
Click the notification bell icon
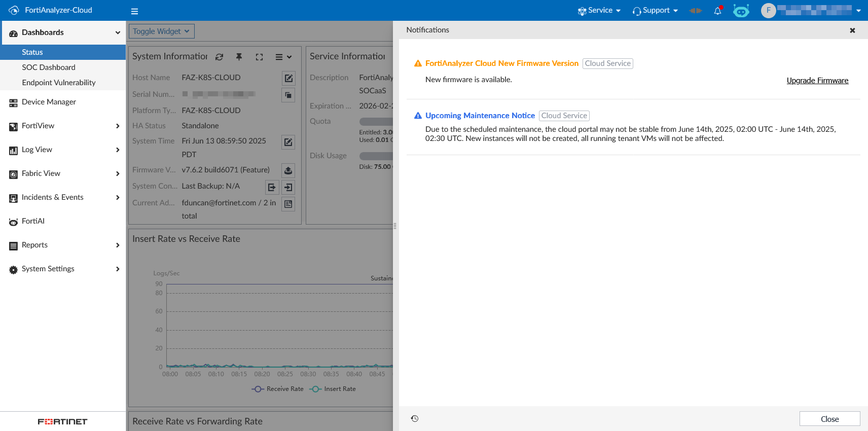click(x=717, y=11)
